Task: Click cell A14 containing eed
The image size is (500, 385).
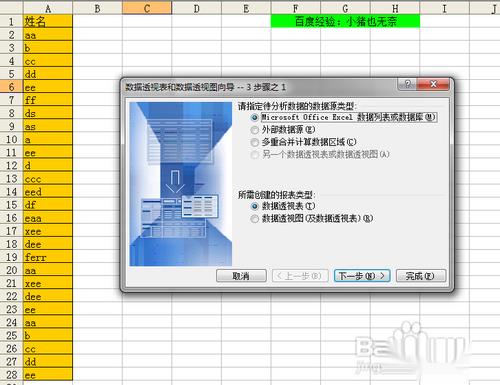Action: tap(48, 192)
